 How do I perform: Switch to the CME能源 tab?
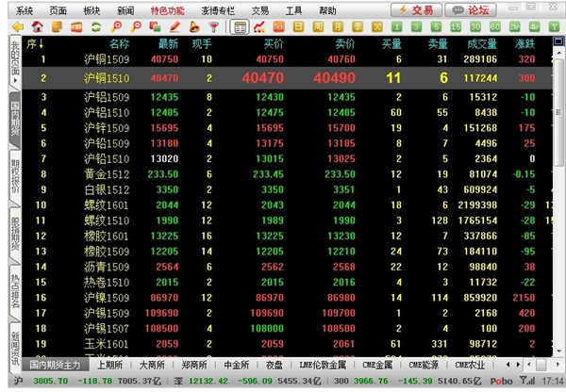[424, 365]
